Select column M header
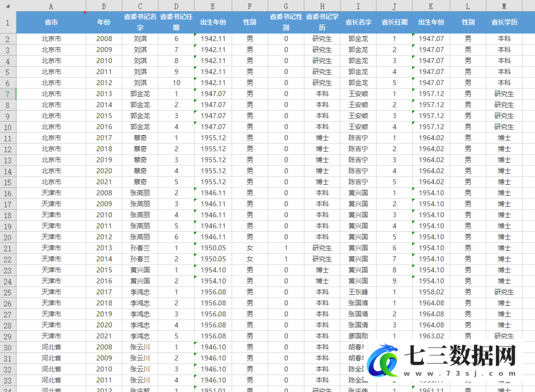 504,6
